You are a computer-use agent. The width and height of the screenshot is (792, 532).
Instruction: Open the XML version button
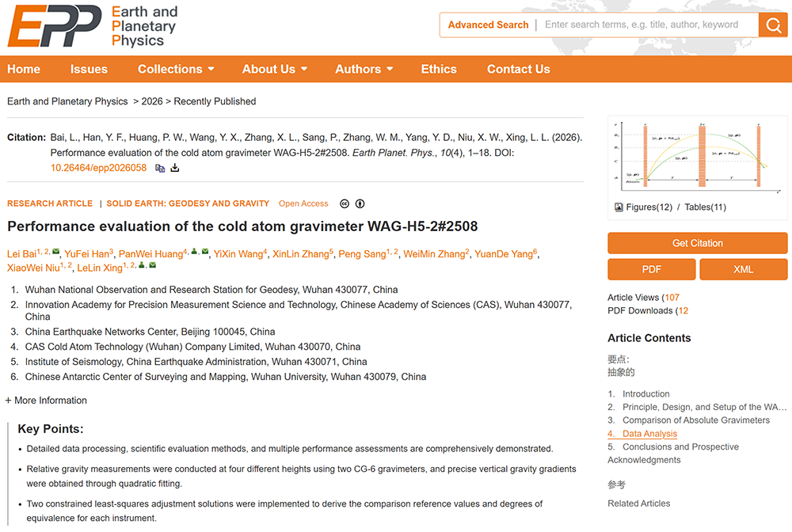pos(744,269)
